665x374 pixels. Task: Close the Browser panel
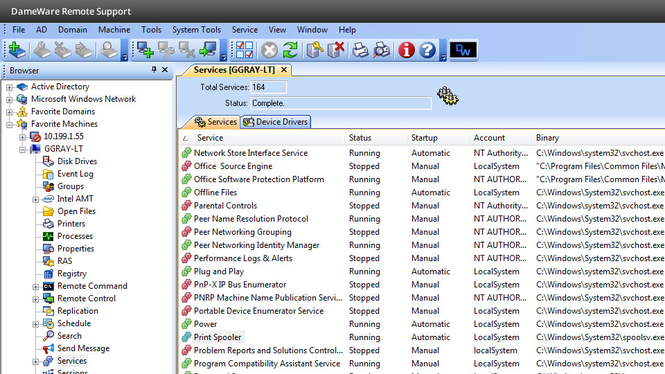pyautogui.click(x=165, y=70)
